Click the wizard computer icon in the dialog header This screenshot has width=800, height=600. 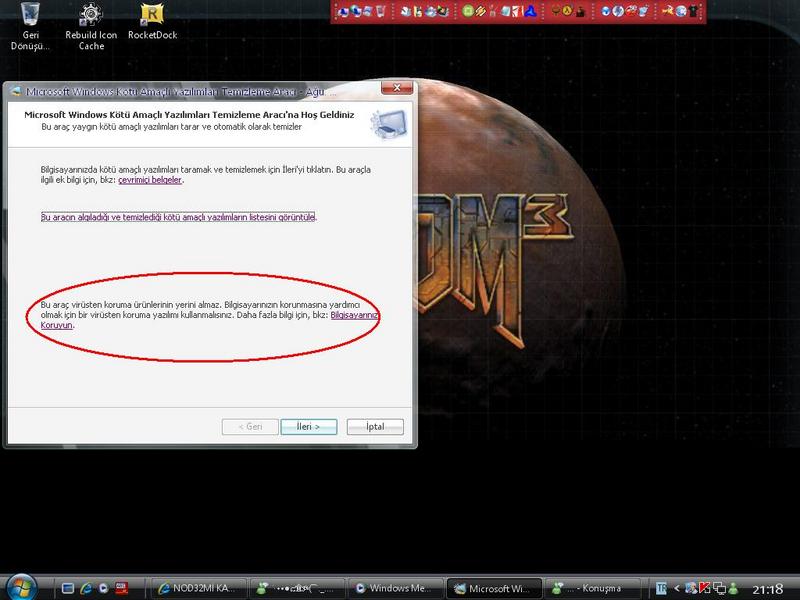[x=389, y=124]
